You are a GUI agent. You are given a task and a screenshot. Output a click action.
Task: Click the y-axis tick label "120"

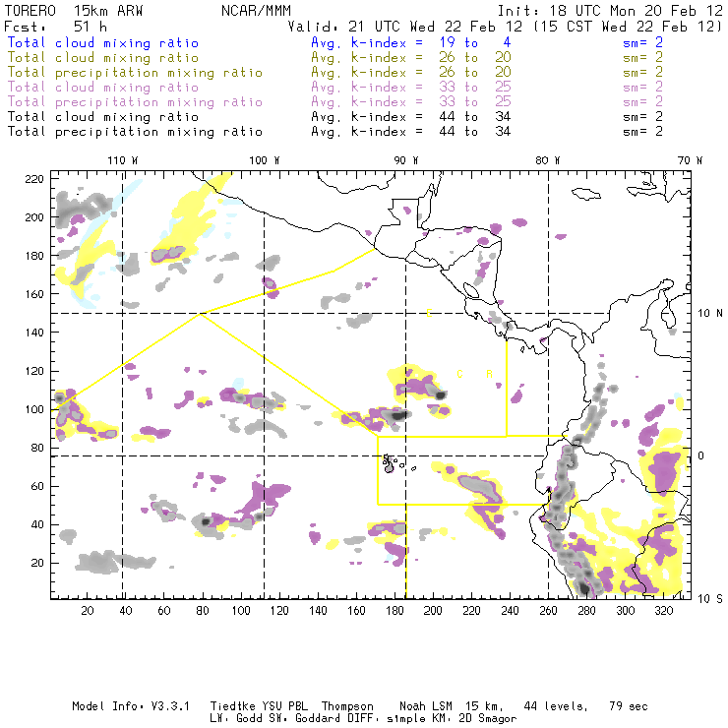[34, 371]
